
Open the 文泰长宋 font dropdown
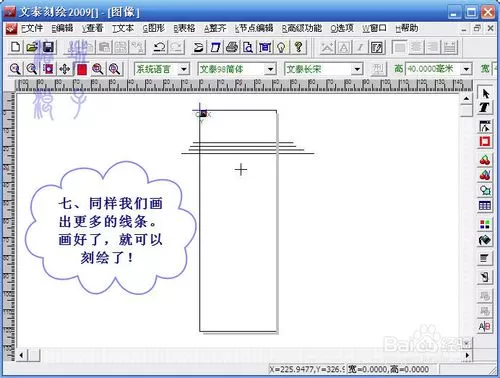pyautogui.click(x=357, y=69)
